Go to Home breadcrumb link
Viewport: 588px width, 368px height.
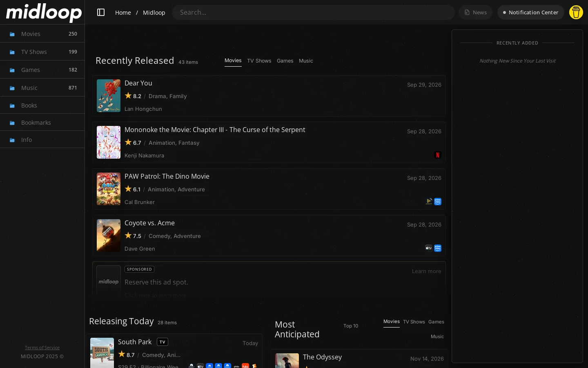click(123, 13)
